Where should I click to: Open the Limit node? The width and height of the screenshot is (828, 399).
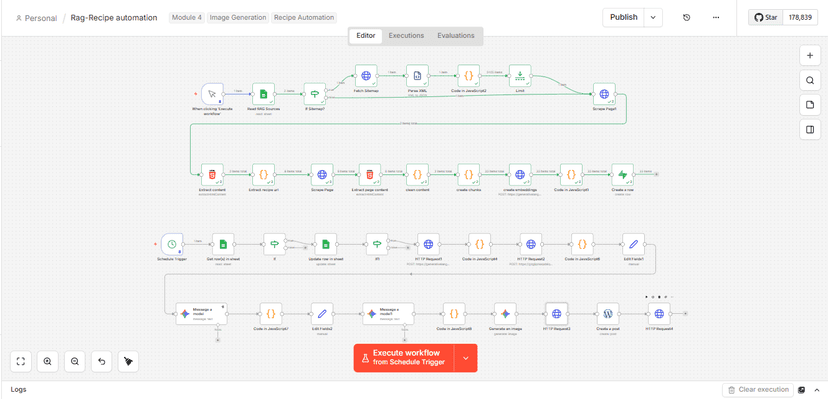[520, 76]
